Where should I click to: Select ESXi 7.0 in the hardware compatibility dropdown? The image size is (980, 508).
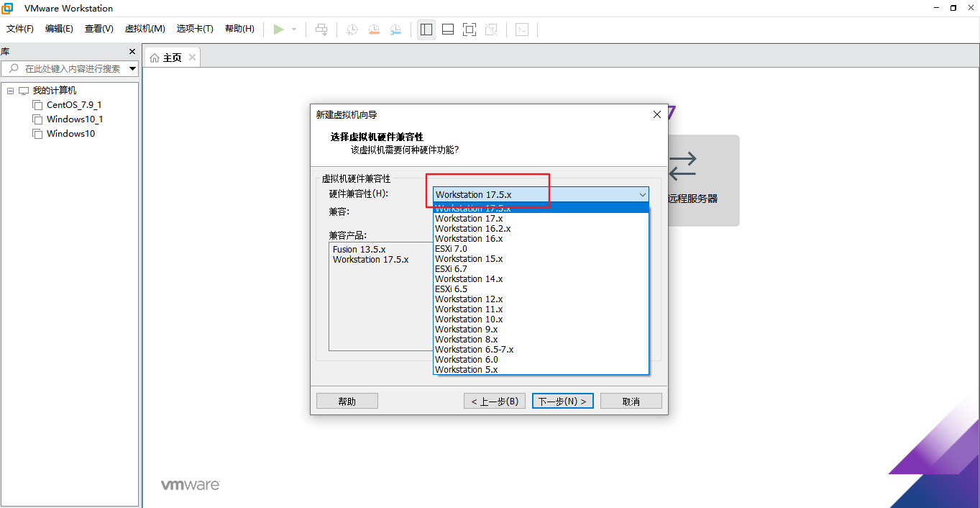click(450, 248)
